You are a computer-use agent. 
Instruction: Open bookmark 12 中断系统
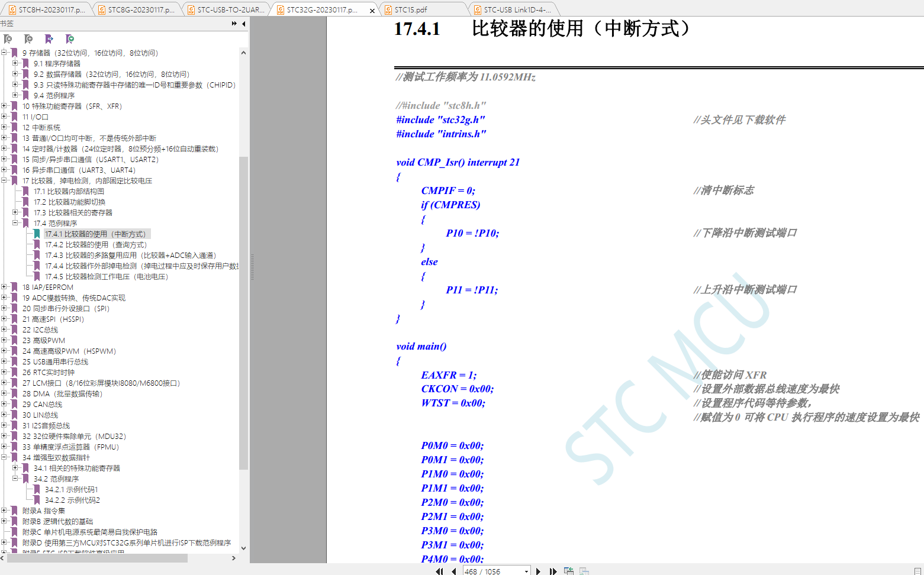click(x=41, y=127)
